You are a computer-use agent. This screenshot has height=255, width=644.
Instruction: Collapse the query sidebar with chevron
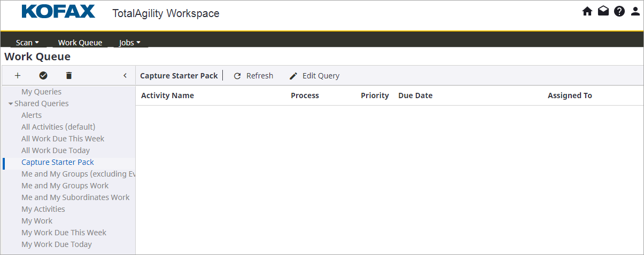[x=125, y=76]
